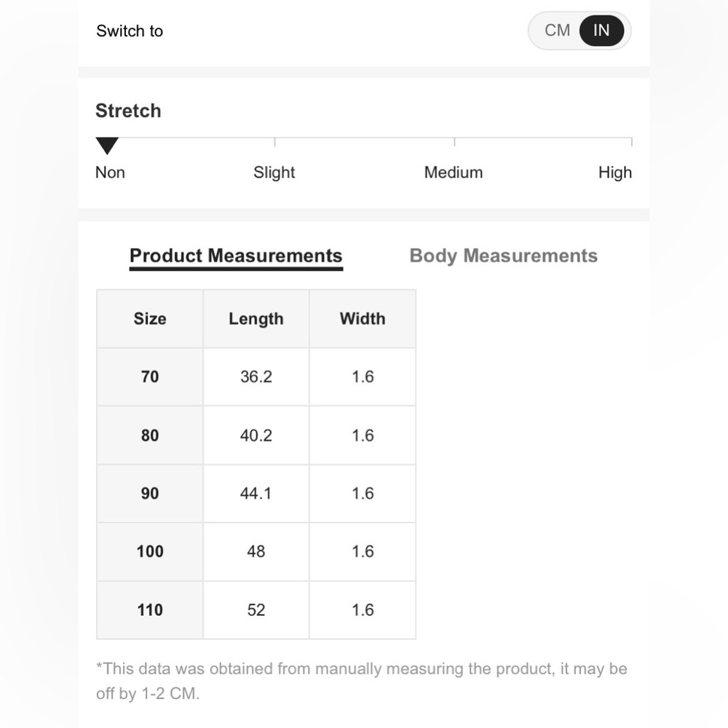Click the Width column header

point(363,319)
